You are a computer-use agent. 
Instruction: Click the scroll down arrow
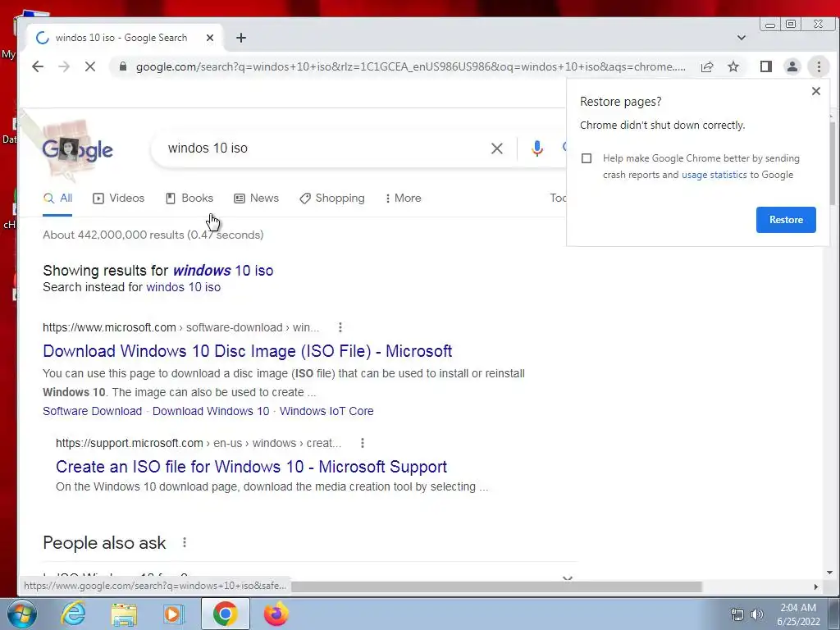(830, 573)
